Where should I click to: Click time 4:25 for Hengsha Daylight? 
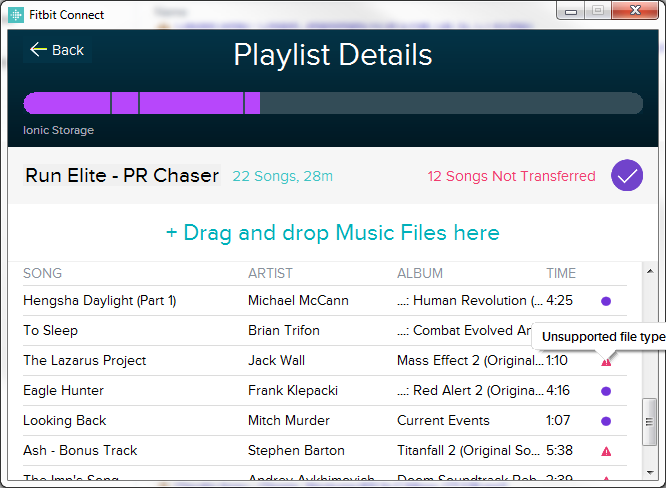[559, 301]
